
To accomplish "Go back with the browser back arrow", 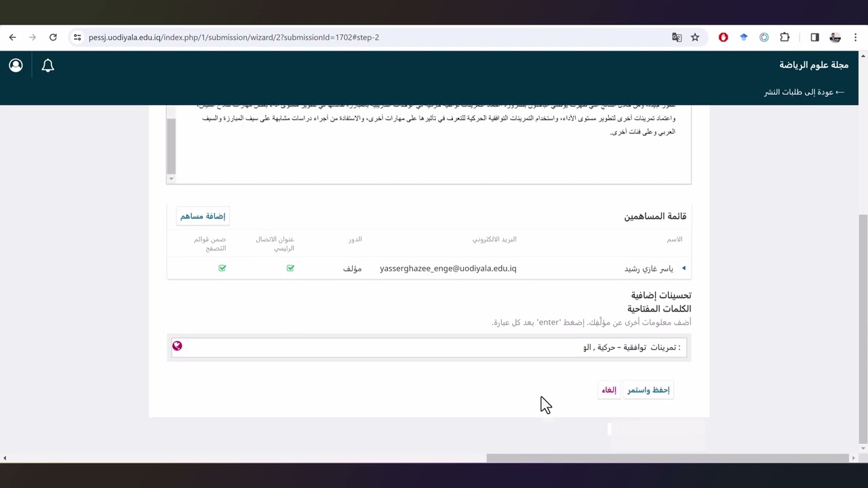I will 12,37.
